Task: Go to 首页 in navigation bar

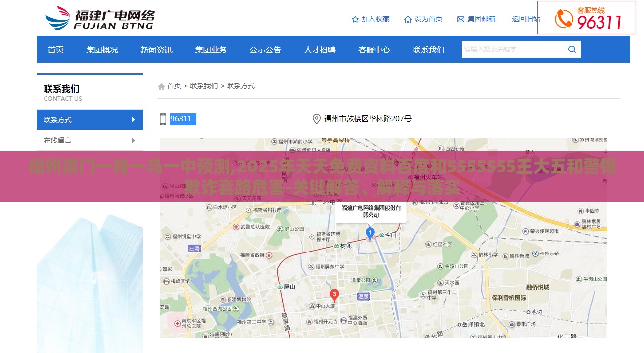Action: click(x=56, y=50)
